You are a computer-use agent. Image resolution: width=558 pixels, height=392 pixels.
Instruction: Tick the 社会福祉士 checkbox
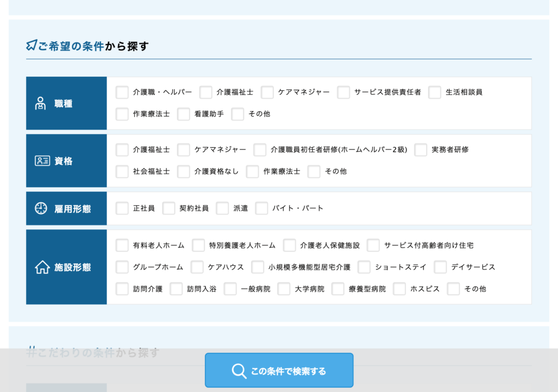(122, 171)
